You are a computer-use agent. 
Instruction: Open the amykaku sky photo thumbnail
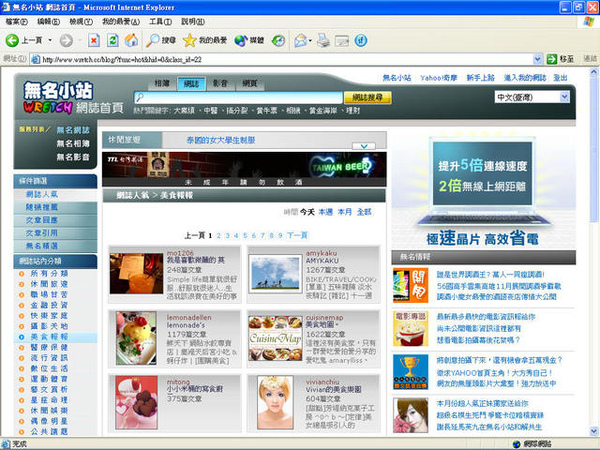click(275, 274)
